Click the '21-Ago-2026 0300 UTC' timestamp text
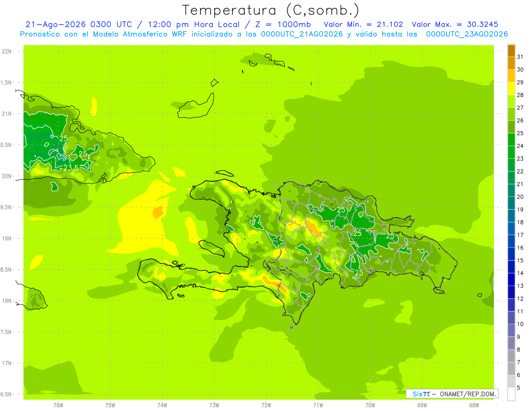Screen dimensions: 532x411 click(x=79, y=24)
